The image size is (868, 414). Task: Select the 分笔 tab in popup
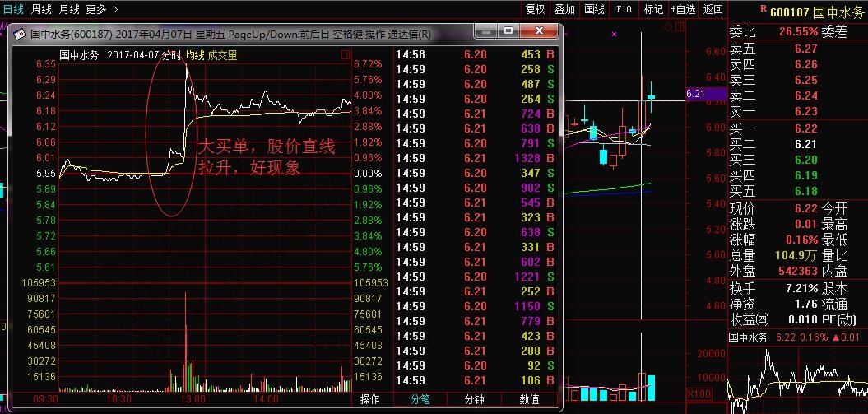tap(420, 399)
